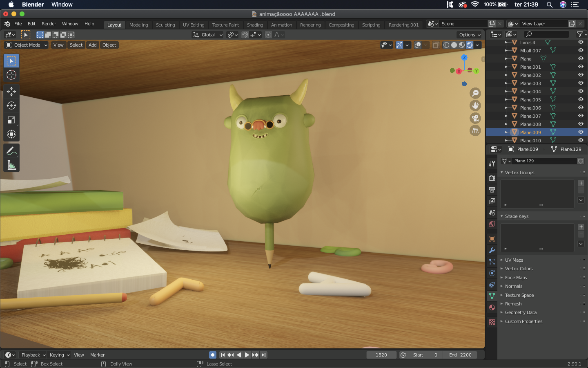Add a new shape key
This screenshot has width=588, height=368.
(x=581, y=227)
